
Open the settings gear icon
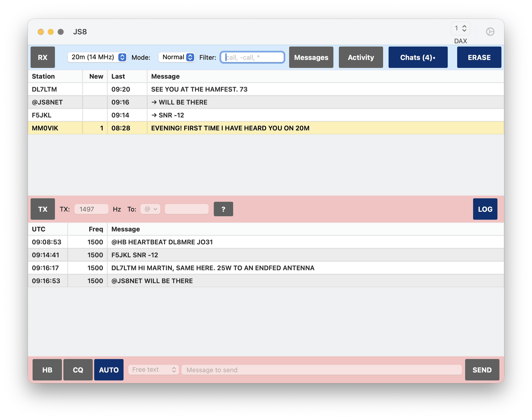(490, 32)
